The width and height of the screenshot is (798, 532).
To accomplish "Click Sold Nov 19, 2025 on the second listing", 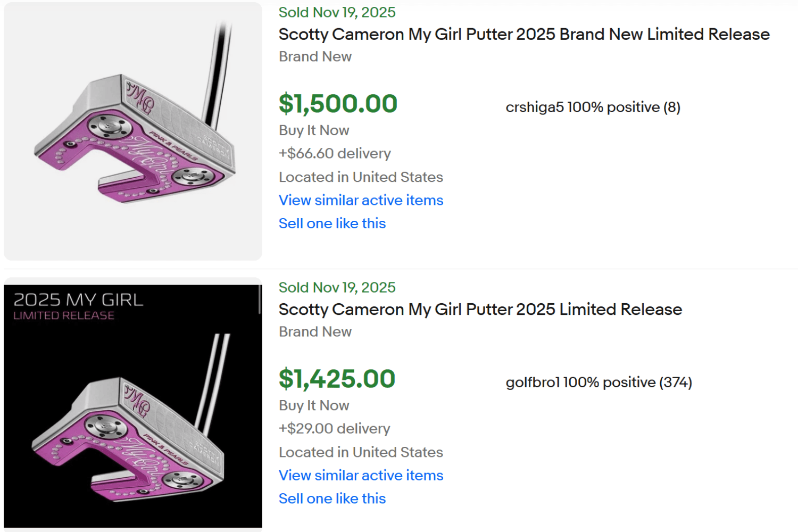I will click(337, 287).
